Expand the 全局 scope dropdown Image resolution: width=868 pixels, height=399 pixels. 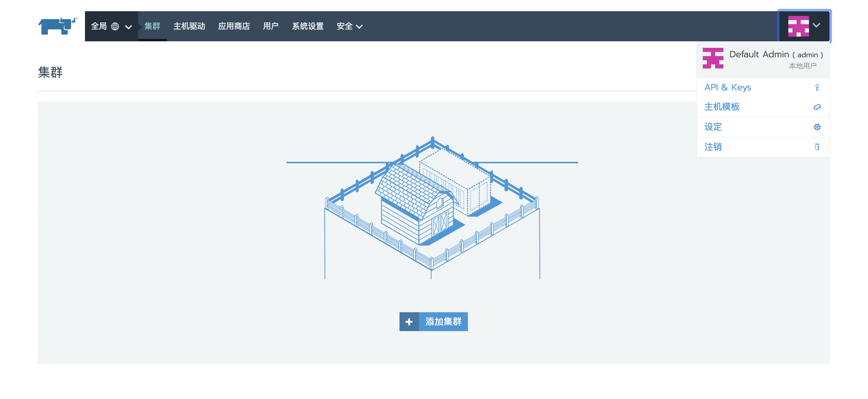(128, 27)
